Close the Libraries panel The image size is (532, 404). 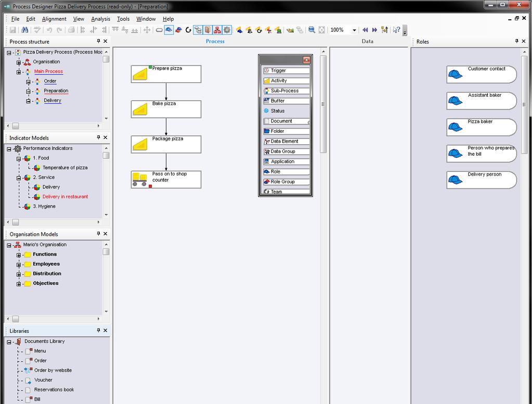pos(106,330)
